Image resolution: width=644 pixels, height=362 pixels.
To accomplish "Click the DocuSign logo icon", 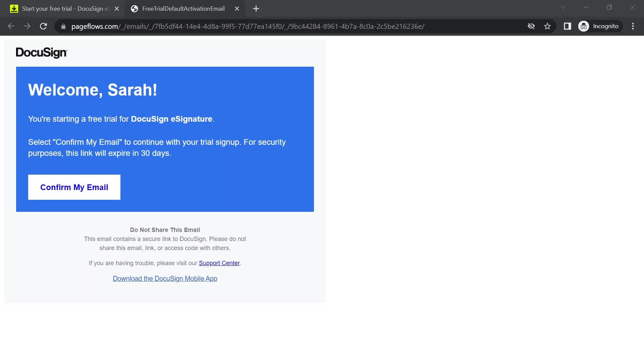I will 42,53.
